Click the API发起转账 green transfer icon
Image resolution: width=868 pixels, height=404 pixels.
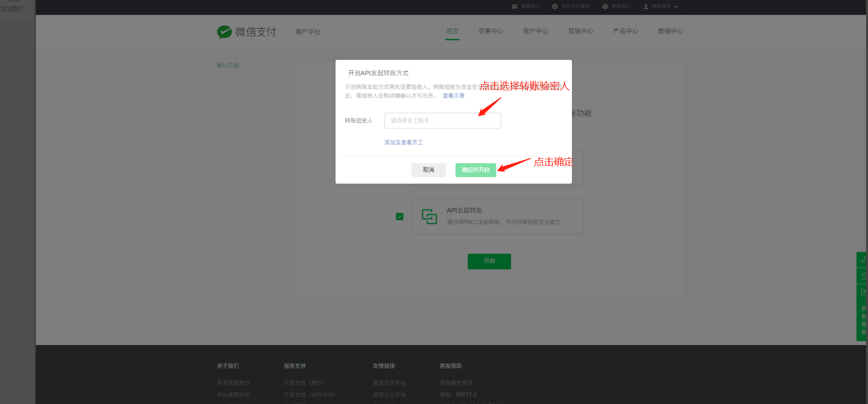click(x=429, y=216)
